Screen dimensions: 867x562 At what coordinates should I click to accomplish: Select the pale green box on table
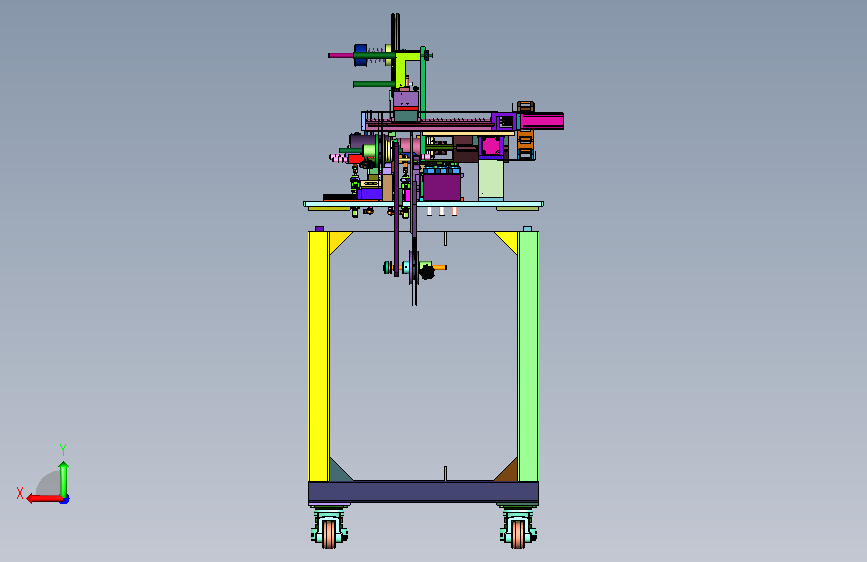point(491,180)
